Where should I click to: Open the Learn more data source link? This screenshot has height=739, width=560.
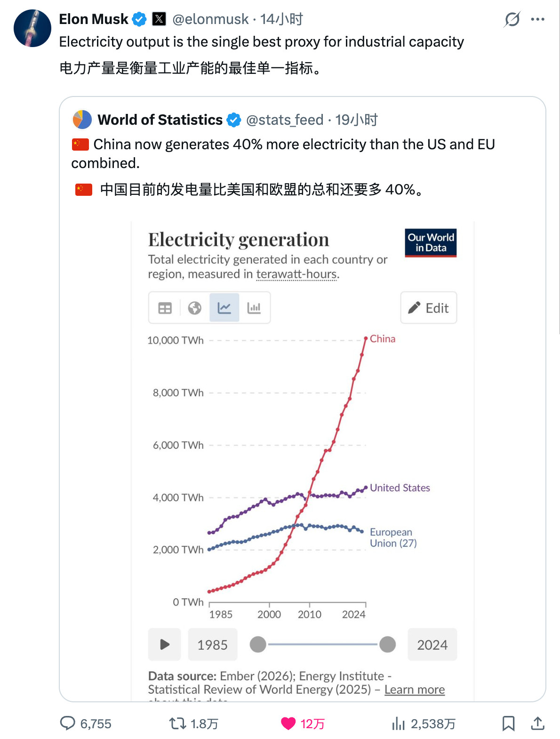pos(414,689)
